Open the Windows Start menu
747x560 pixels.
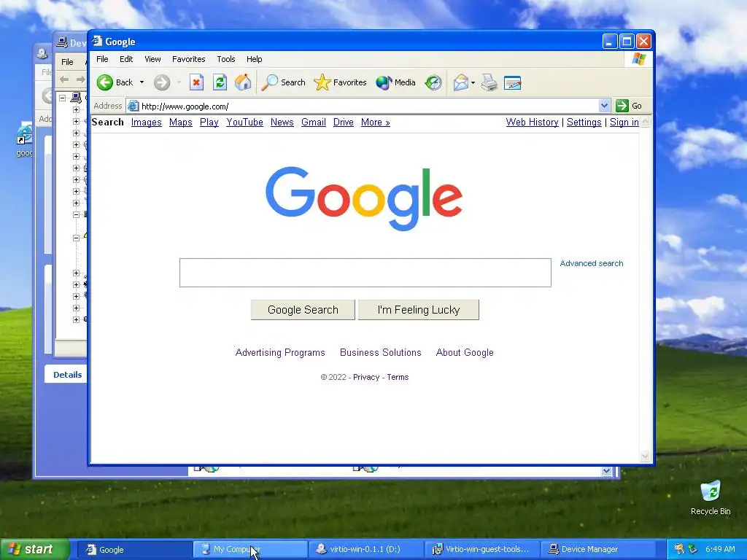coord(34,550)
